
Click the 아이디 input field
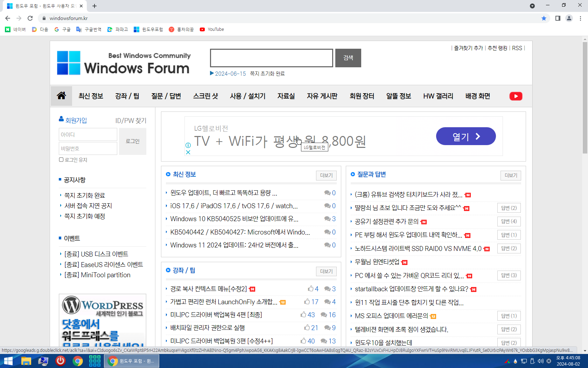pyautogui.click(x=88, y=135)
